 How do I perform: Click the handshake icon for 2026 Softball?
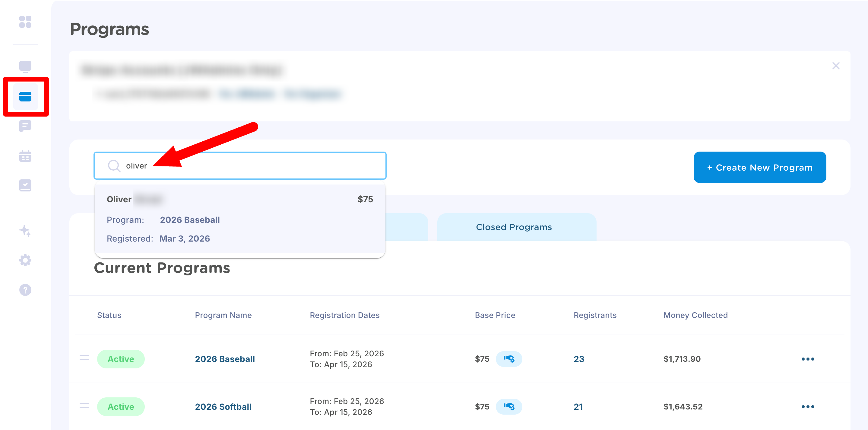tap(509, 406)
